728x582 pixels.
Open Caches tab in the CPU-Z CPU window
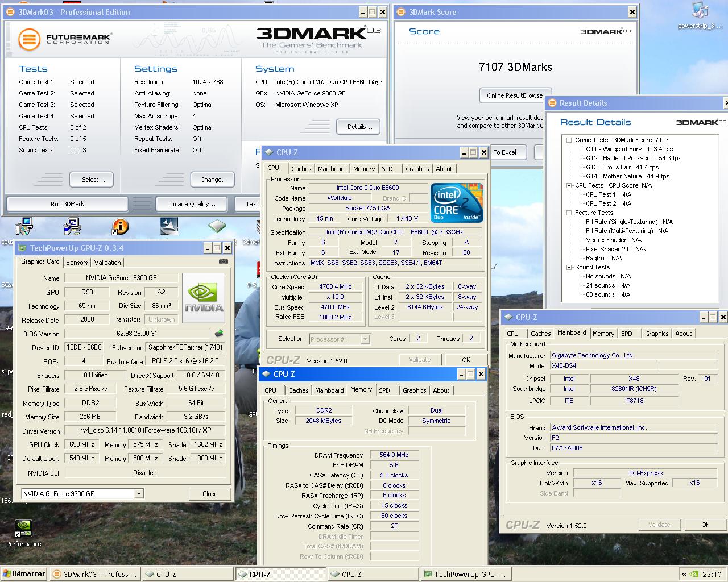[x=301, y=169]
